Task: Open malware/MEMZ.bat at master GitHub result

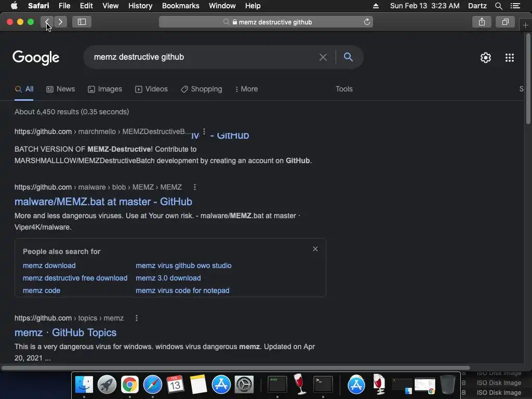Action: tap(103, 202)
